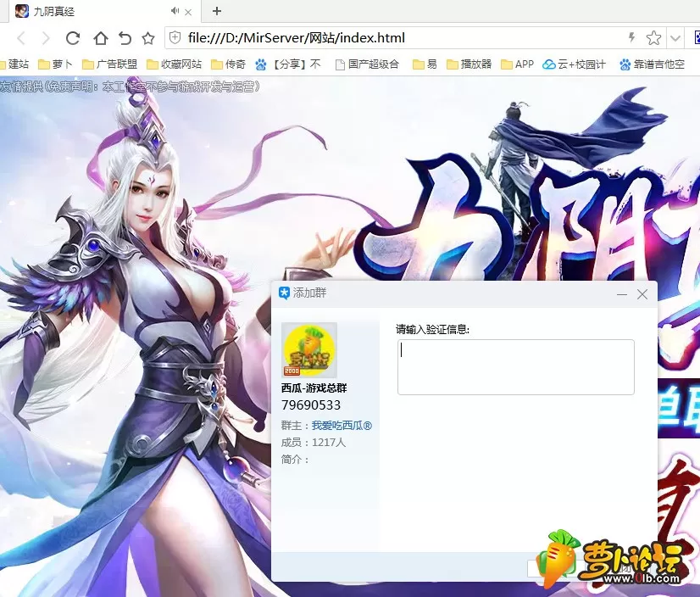
Task: Close the 添加群 dialog
Action: click(642, 294)
